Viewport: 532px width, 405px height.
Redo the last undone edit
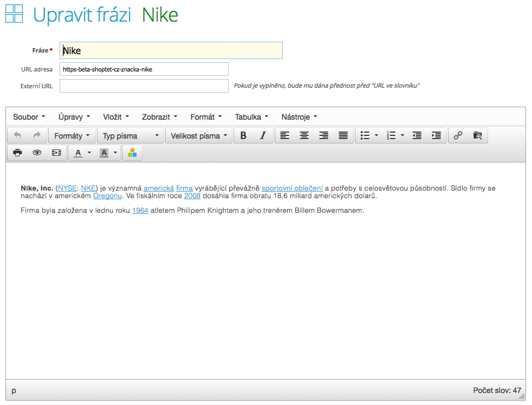point(37,136)
